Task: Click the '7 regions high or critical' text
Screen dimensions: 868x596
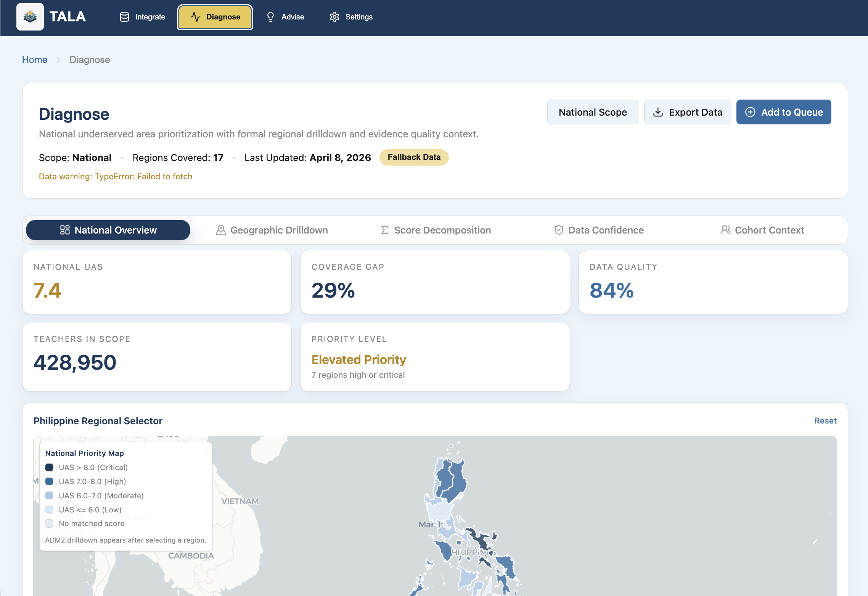Action: pyautogui.click(x=358, y=375)
